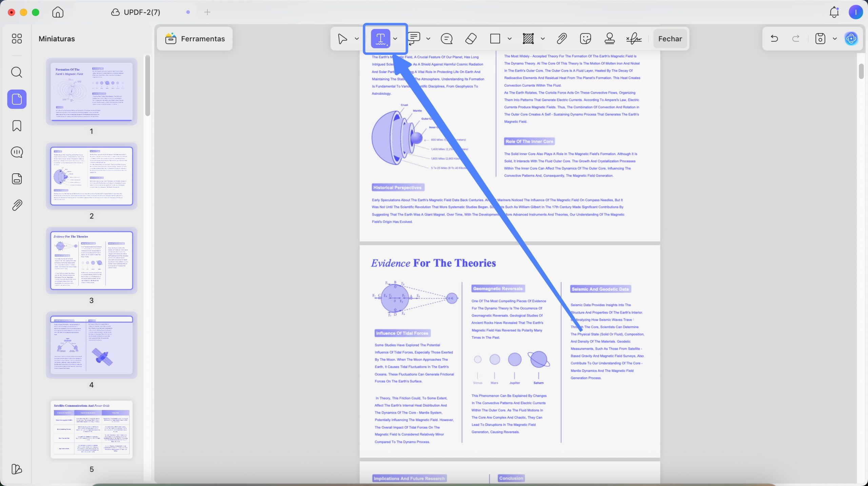Expand the save options dropdown
Screen dimensions: 868x486
click(x=835, y=39)
